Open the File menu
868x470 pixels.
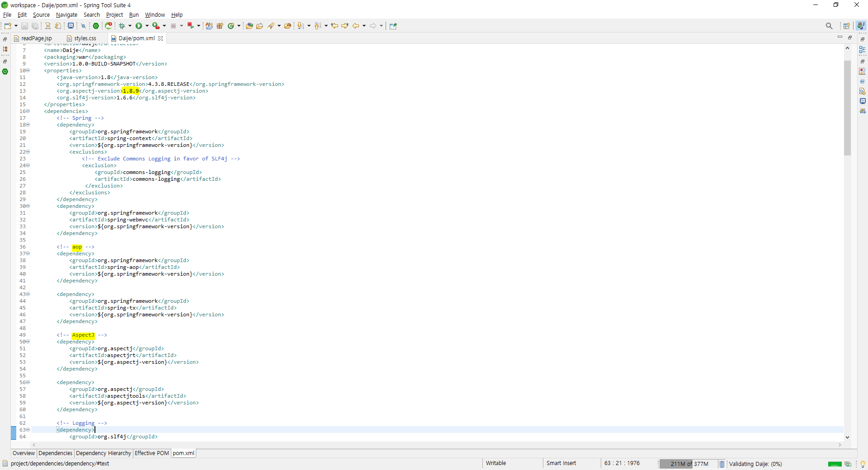7,15
